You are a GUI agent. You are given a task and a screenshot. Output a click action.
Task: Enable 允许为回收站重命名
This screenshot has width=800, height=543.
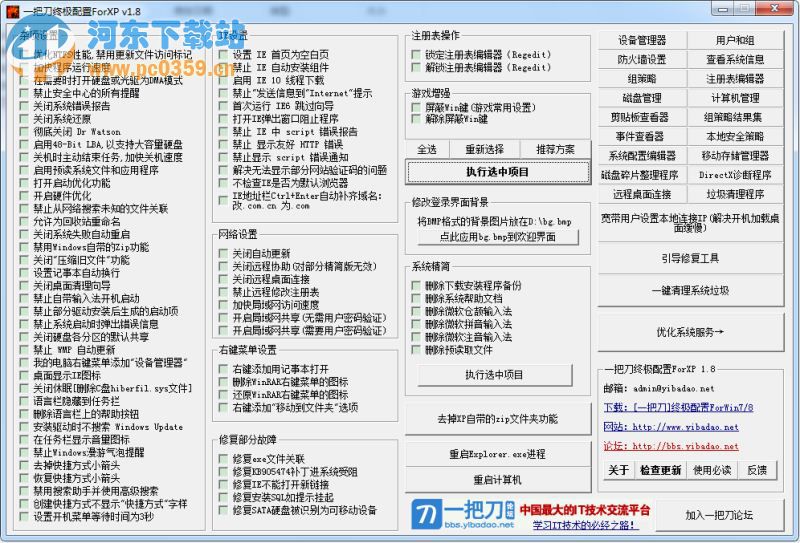click(24, 221)
